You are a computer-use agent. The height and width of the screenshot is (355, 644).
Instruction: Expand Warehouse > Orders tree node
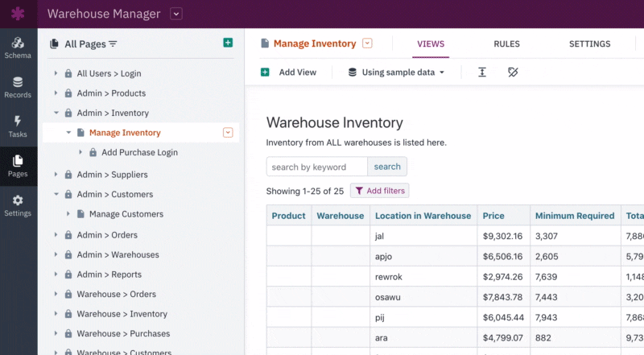click(56, 294)
